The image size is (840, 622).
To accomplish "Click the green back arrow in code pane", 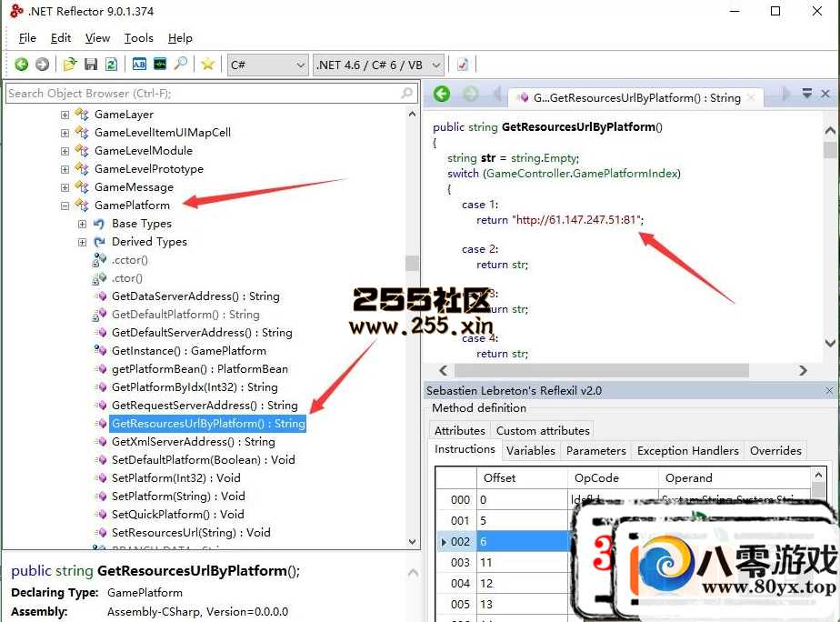I will [x=442, y=95].
